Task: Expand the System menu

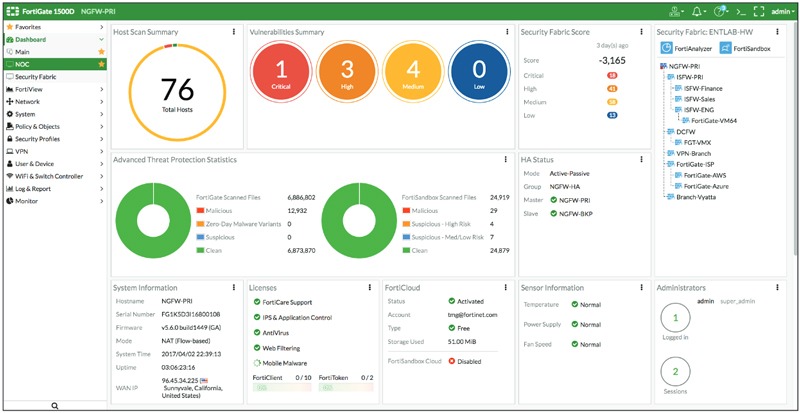Action: pyautogui.click(x=55, y=114)
